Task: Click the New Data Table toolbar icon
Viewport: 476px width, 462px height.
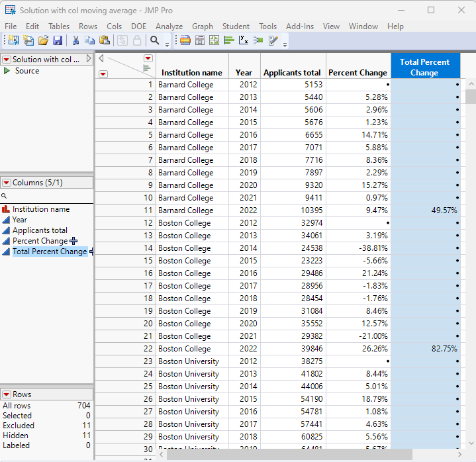Action: pyautogui.click(x=13, y=40)
